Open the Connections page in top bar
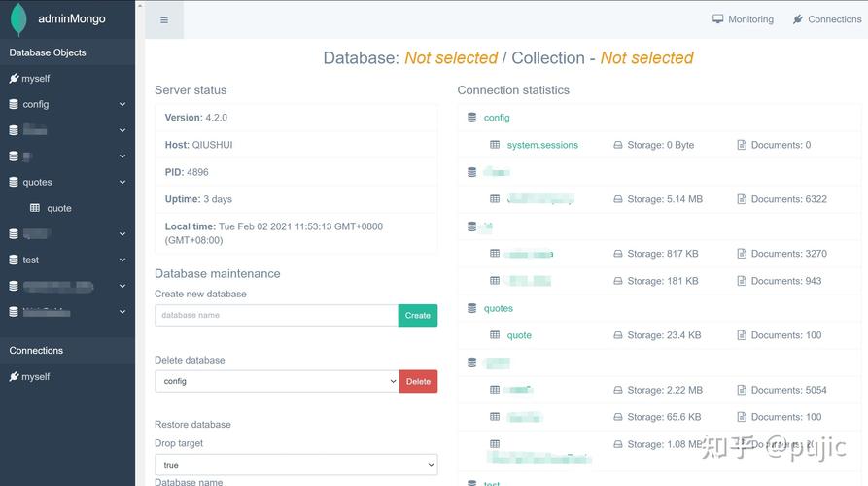This screenshot has width=868, height=486. click(x=827, y=19)
